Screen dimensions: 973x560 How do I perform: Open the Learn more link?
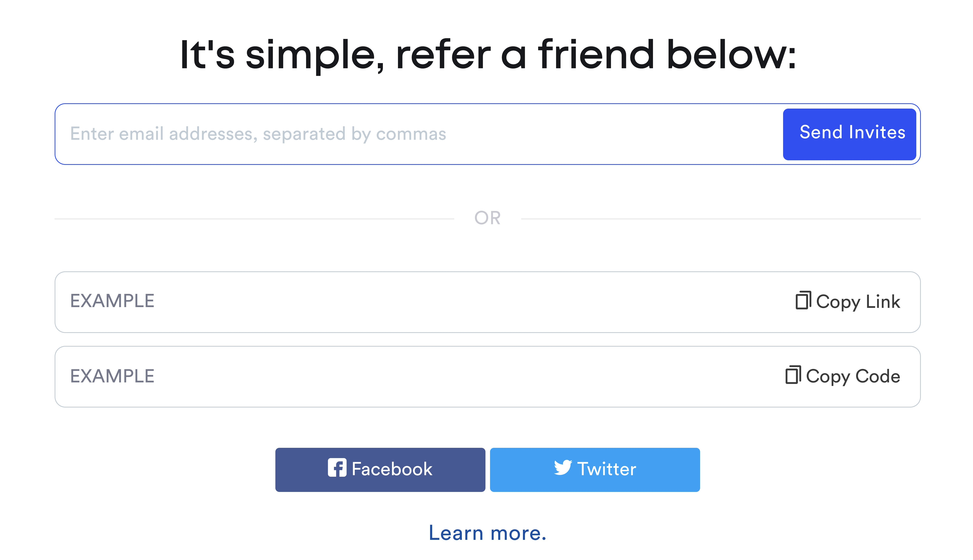(487, 533)
